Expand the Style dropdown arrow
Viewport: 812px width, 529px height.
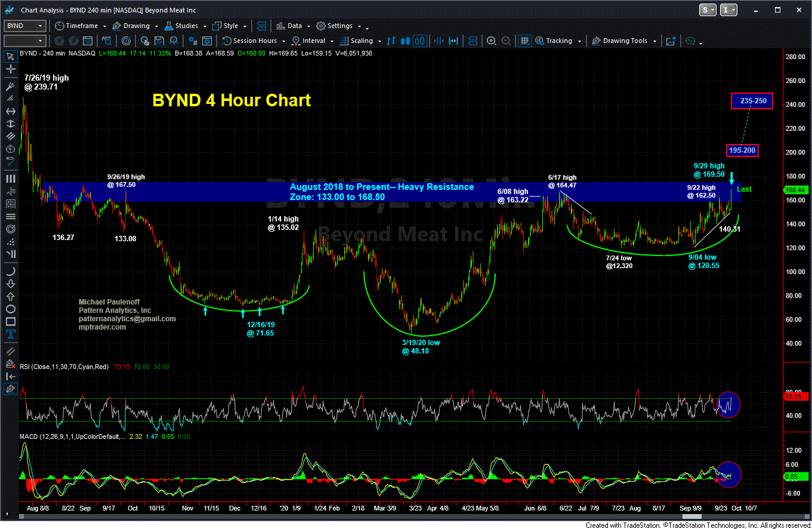(x=243, y=26)
